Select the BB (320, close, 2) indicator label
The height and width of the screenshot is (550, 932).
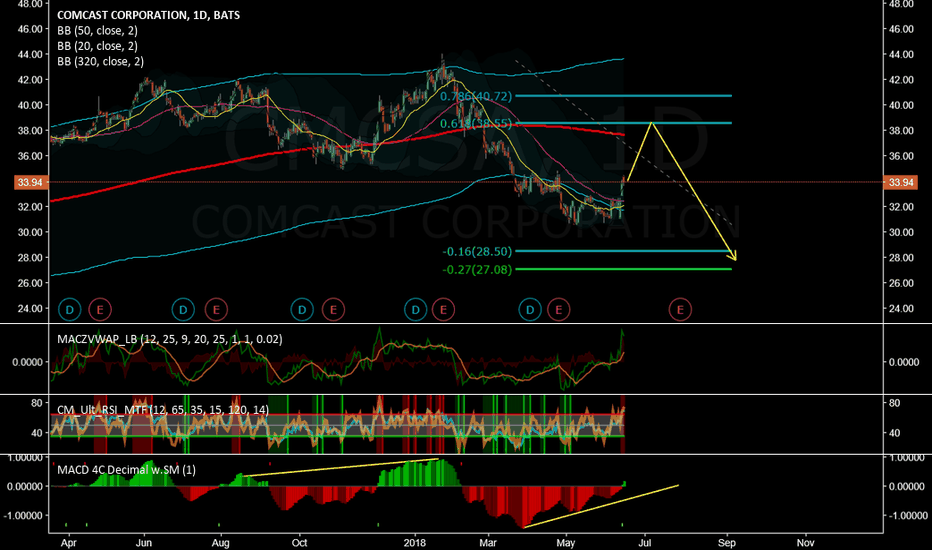[100, 61]
